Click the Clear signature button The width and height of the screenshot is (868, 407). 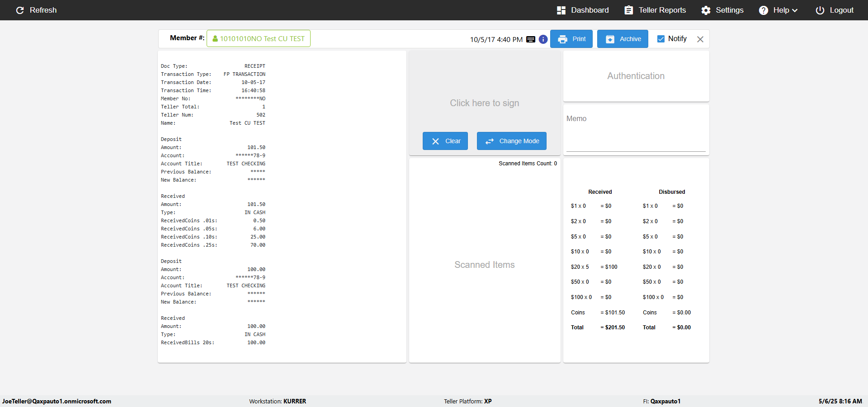point(445,141)
